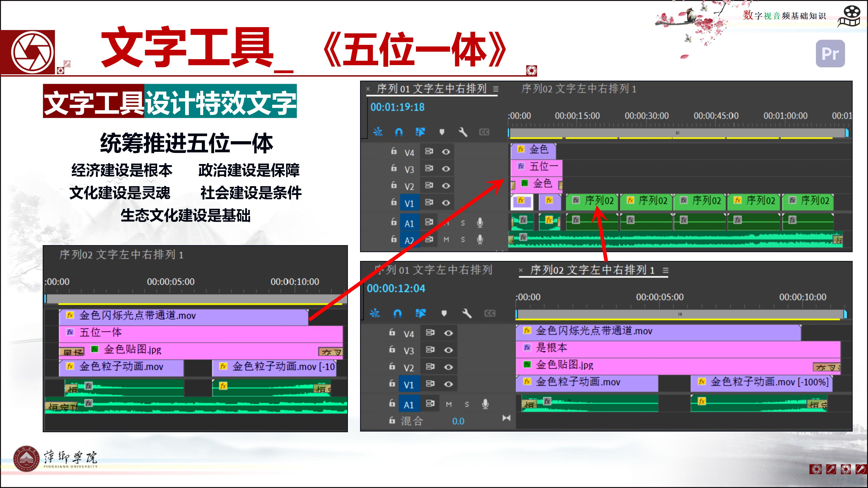Switch to 序列02 tab in the upper timeline

click(579, 89)
